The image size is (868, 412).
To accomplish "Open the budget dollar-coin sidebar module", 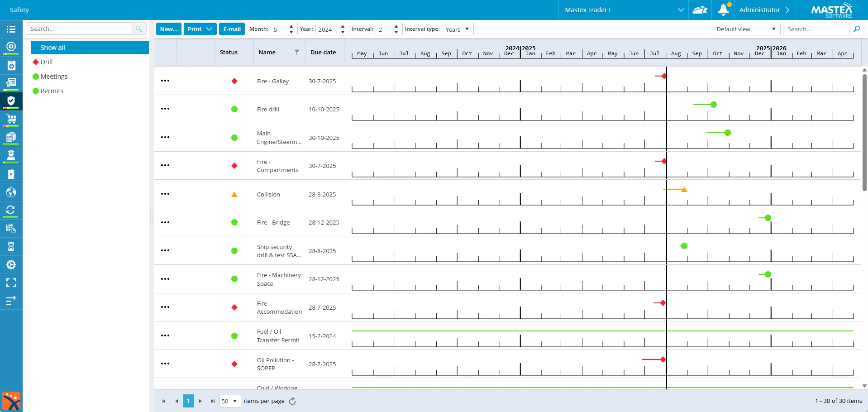I will coord(11,47).
